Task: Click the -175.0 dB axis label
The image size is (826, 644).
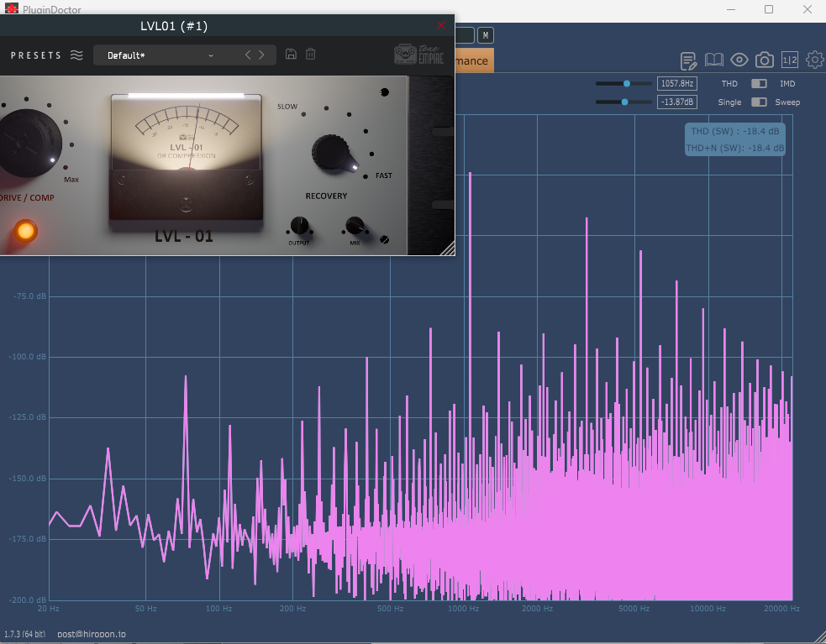Action: pyautogui.click(x=28, y=539)
